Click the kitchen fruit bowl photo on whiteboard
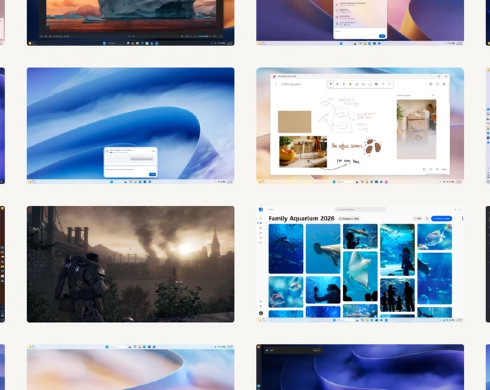Image resolution: width=490 pixels, height=390 pixels. pos(303,151)
